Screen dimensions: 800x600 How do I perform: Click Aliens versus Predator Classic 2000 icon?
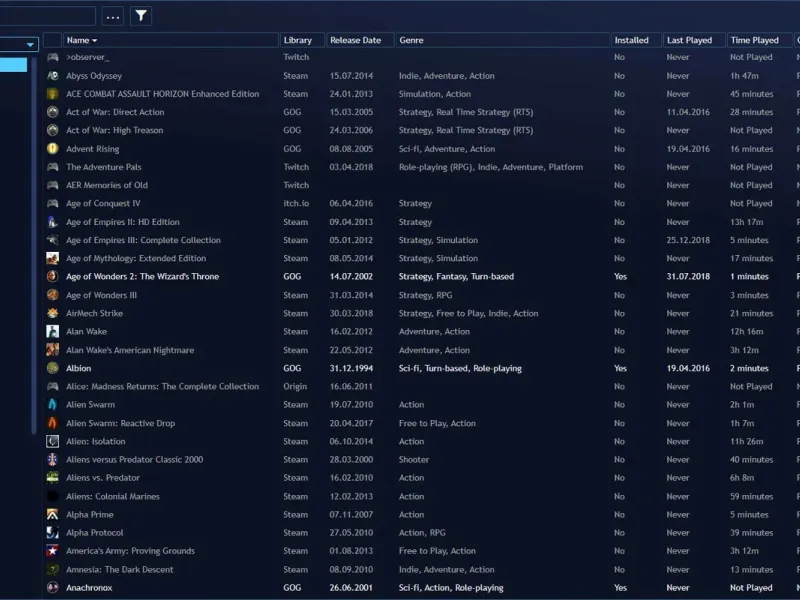pos(53,460)
